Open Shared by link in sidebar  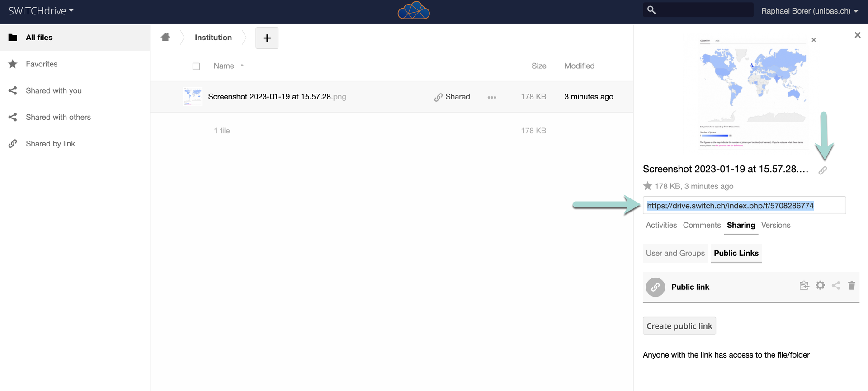point(50,144)
